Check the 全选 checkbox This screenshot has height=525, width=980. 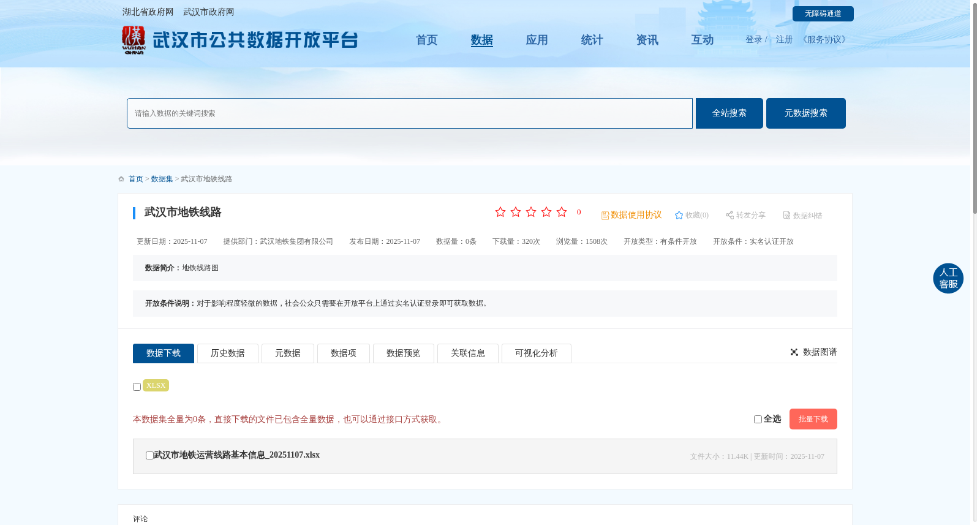click(758, 420)
